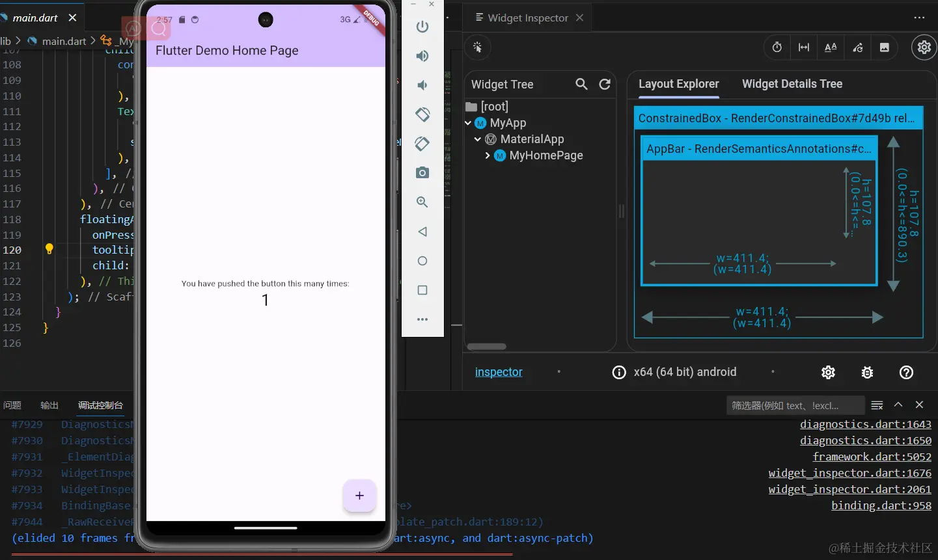Raise emulator volume with volume up icon
This screenshot has width=938, height=560.
click(x=422, y=56)
